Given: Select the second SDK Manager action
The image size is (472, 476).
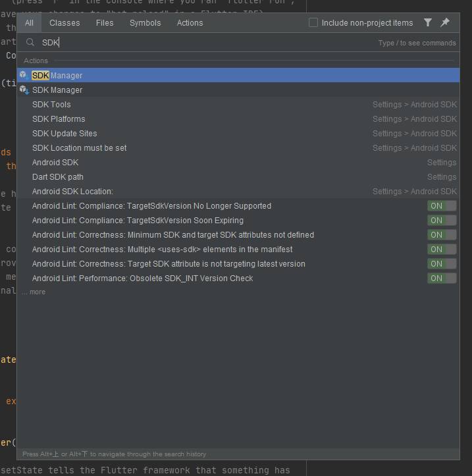Looking at the screenshot, I should (x=238, y=90).
